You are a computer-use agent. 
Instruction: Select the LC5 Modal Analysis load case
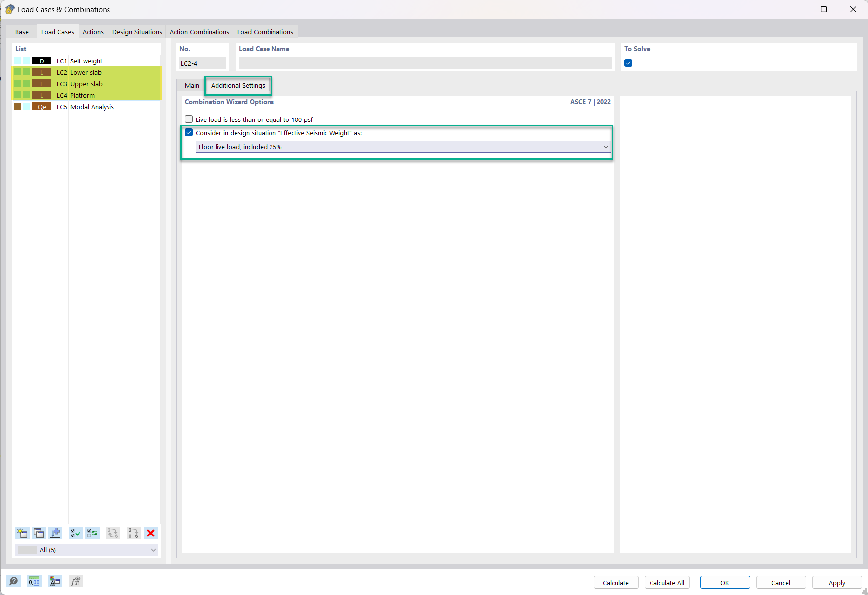coord(92,106)
